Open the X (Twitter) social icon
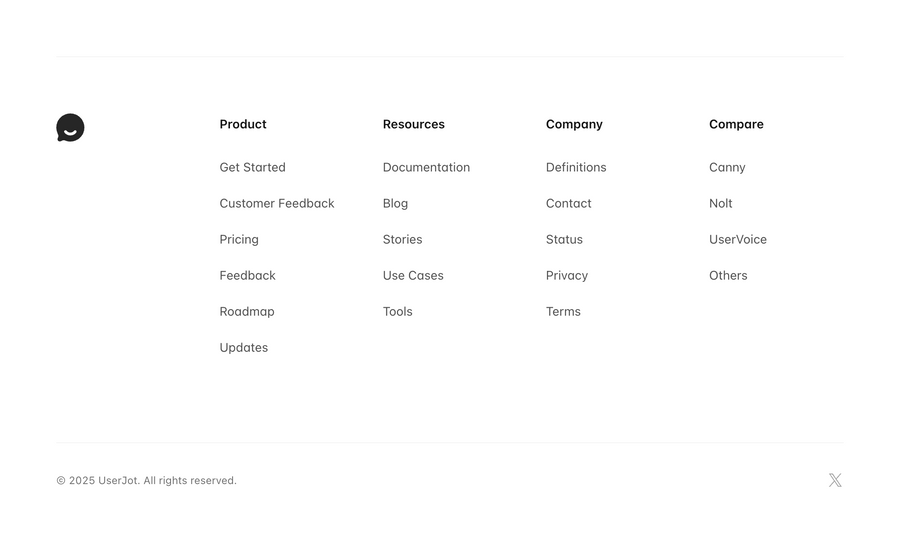 pos(835,480)
